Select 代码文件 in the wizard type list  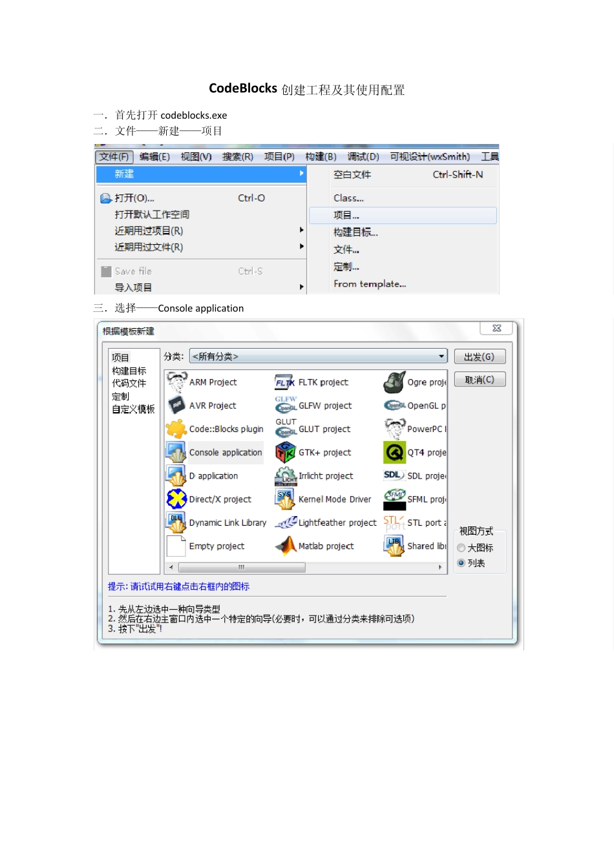[x=129, y=383]
